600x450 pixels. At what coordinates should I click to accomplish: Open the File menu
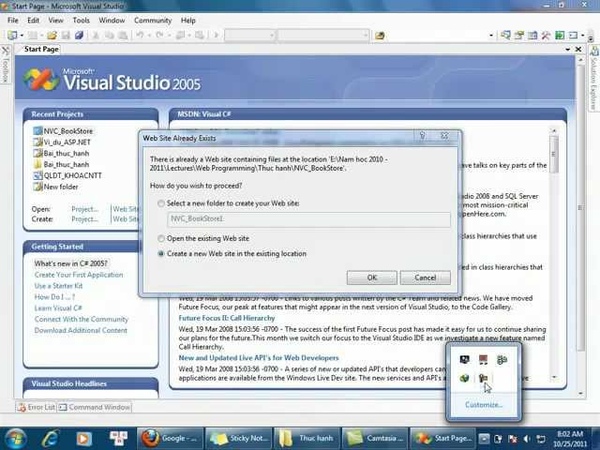13,20
